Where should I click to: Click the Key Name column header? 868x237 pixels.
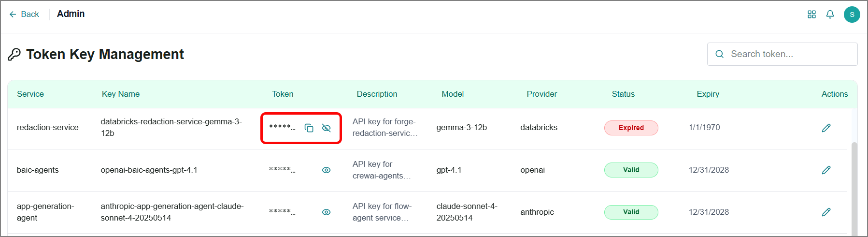tap(121, 94)
